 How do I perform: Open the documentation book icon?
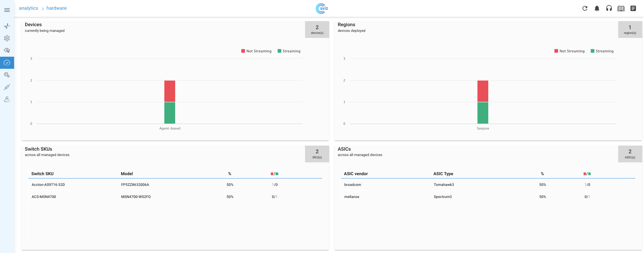click(621, 8)
